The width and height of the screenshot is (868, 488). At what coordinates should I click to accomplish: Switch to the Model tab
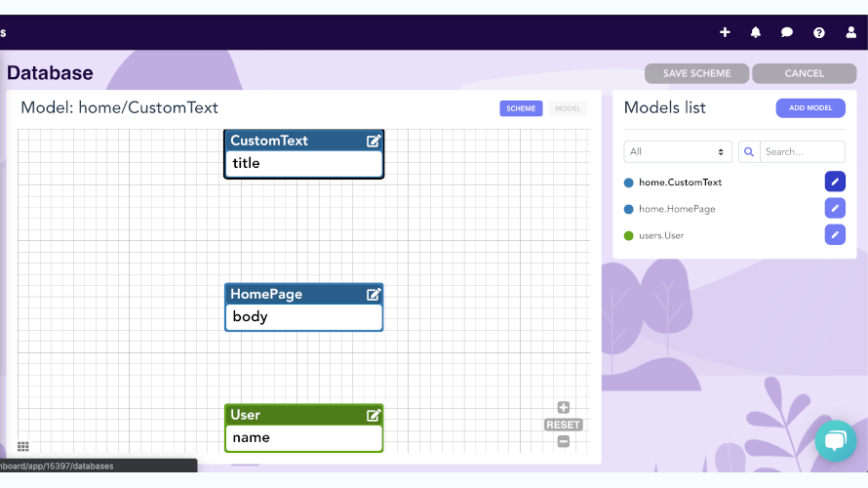(x=568, y=108)
